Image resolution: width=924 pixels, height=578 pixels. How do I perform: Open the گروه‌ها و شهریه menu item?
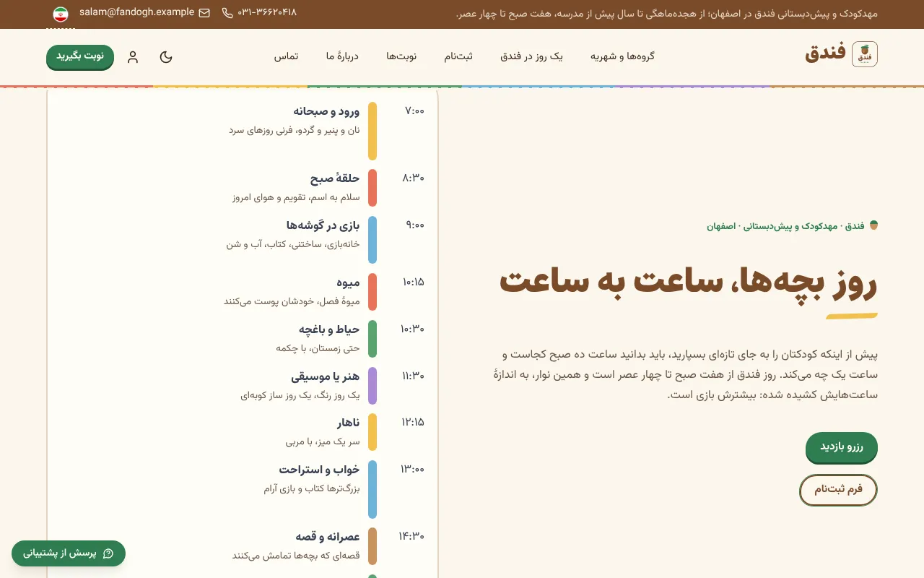coord(622,56)
